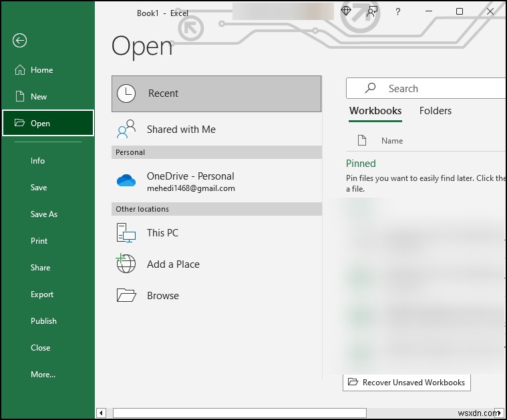507x420 pixels.
Task: Click the Home house icon
Action: pos(20,69)
